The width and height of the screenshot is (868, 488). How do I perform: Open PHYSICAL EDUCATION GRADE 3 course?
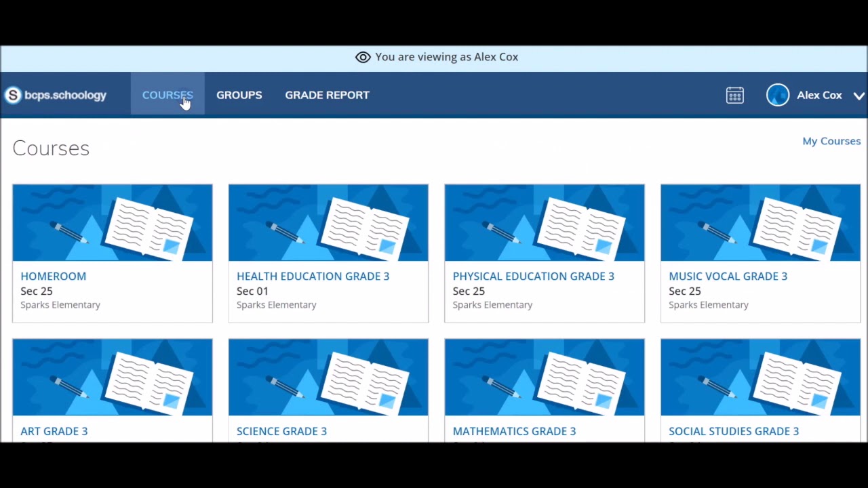[x=533, y=276]
